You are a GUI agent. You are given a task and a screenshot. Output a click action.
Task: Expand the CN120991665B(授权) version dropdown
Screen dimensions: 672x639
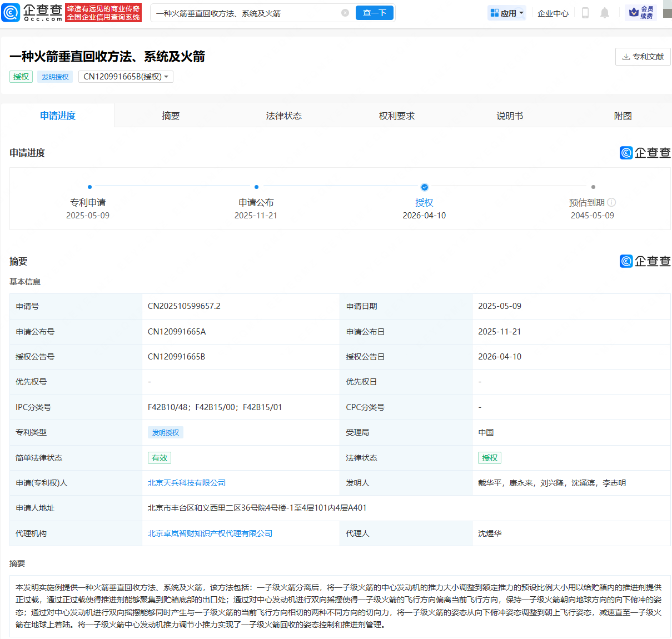[126, 77]
